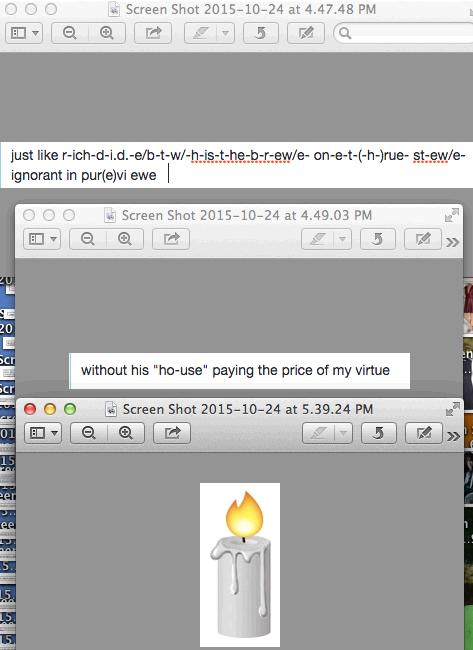This screenshot has height=650, width=473.
Task: Zoom out in the 4.47.48 PM window
Action: coord(70,33)
